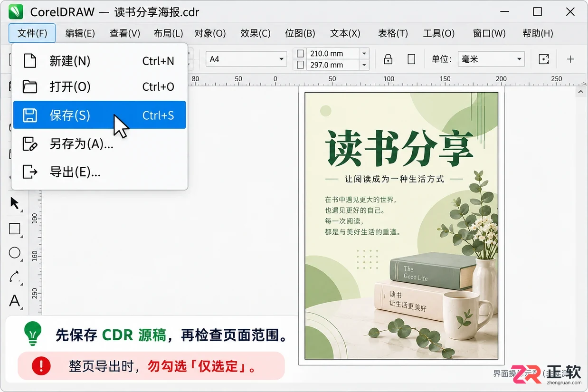The width and height of the screenshot is (588, 392).
Task: Click the scroll-up arrow on the vertical scrollbar
Action: [x=580, y=92]
